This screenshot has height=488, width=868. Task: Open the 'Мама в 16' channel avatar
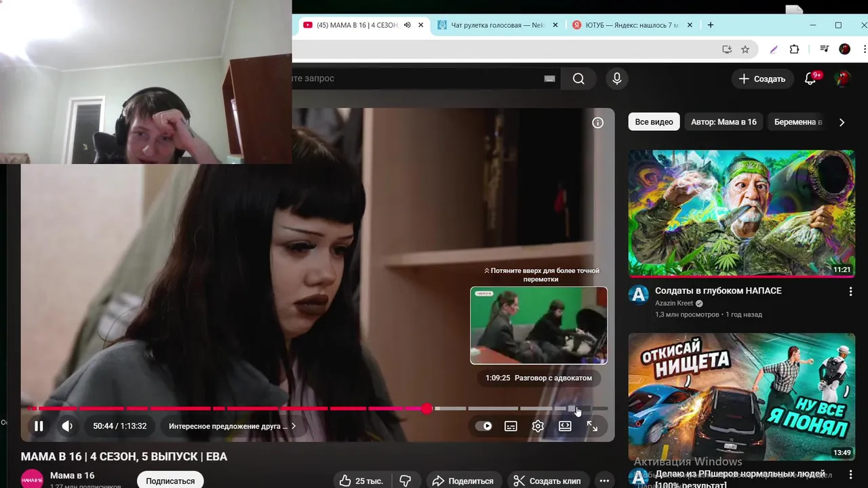coord(32,479)
